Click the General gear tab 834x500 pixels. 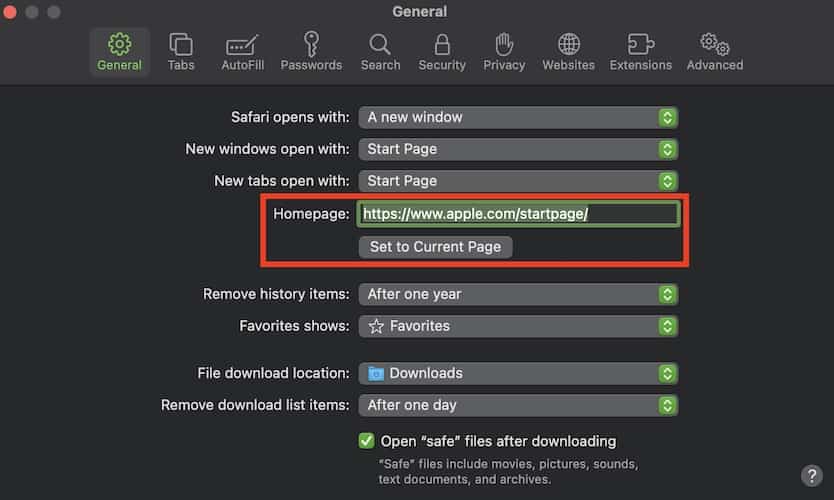click(x=119, y=52)
